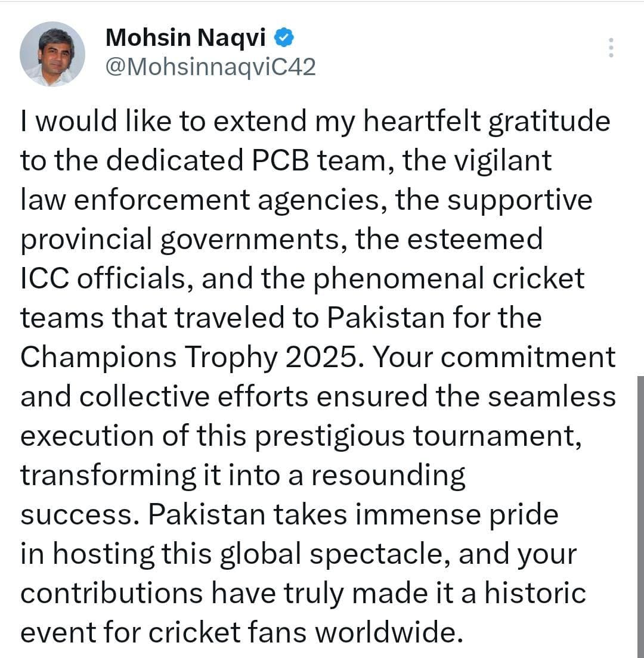Click the display name Mohsin Naqvi

click(185, 39)
